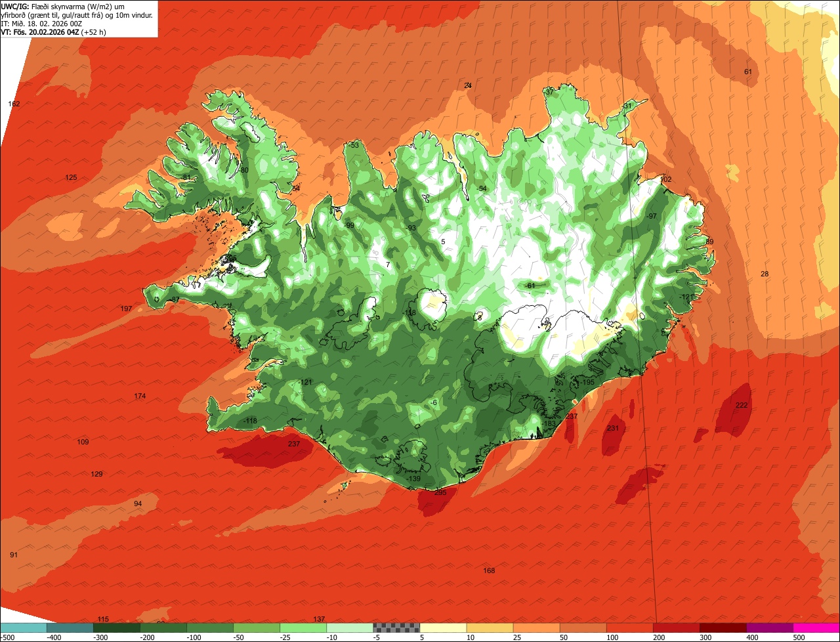This screenshot has height=642, width=840.
Task: Click the '109' value over the ocean
Action: (x=83, y=442)
